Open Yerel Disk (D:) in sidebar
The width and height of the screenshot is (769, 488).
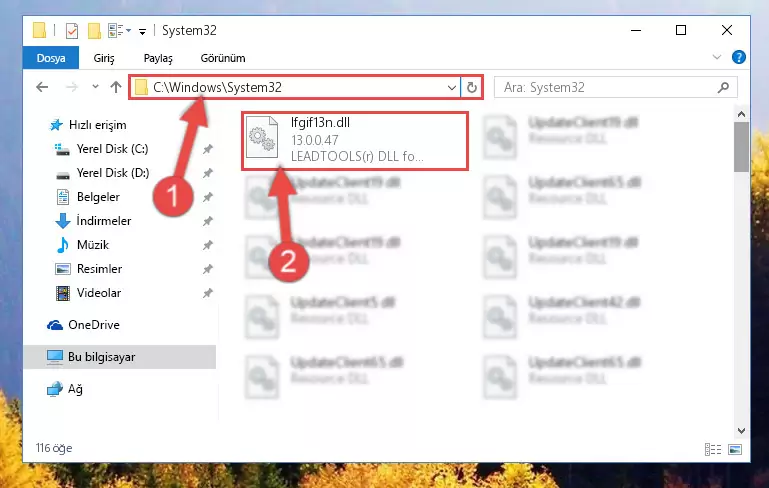pyautogui.click(x=102, y=173)
